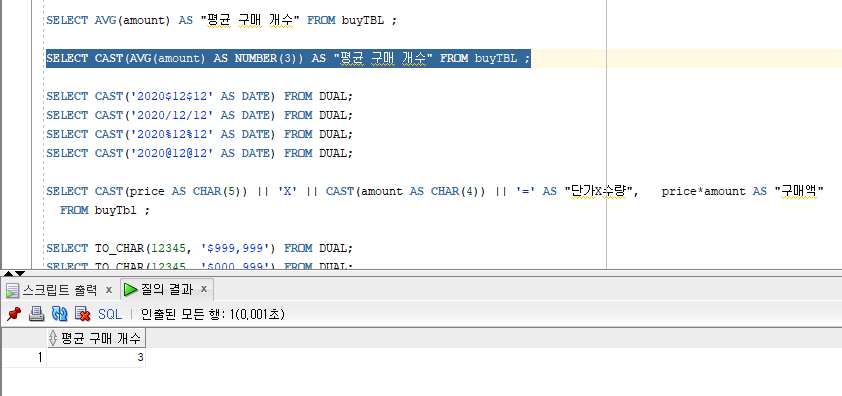
Task: Pin the query result panel
Action: 14,314
